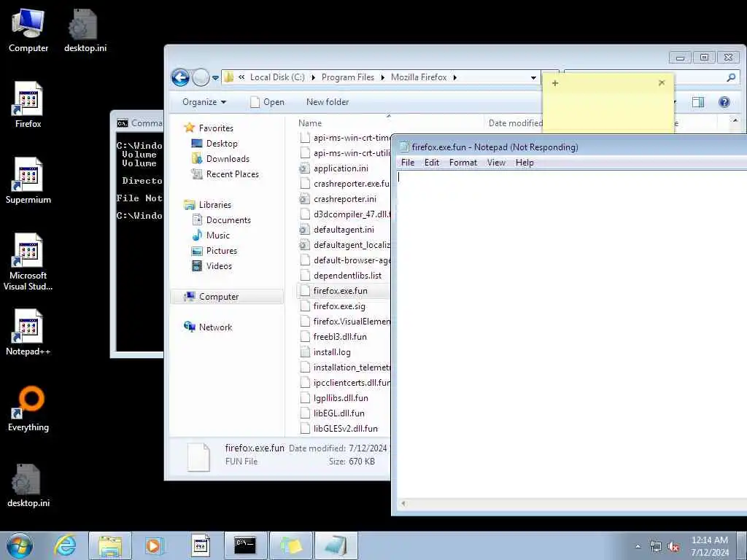
Task: Expand the arrow after Program Files breadcrumb
Action: (x=382, y=77)
